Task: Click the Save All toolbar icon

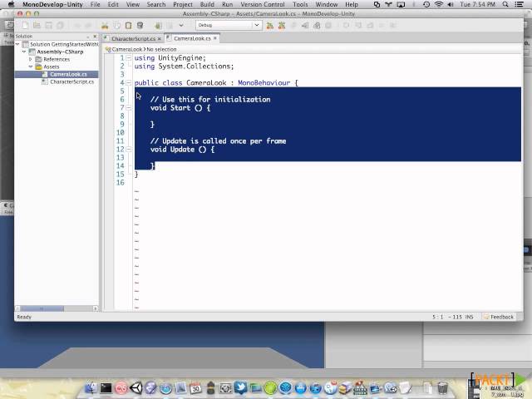Action: 60,26
